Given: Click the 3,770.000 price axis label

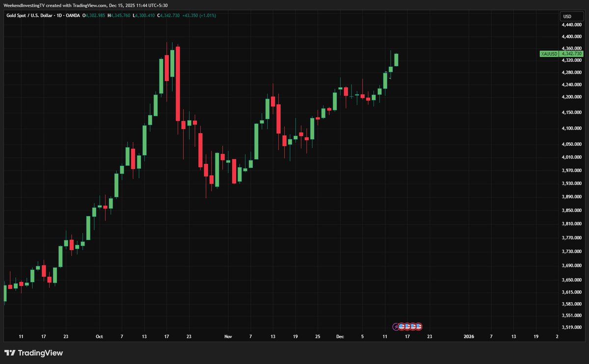Looking at the screenshot, I should pyautogui.click(x=572, y=238).
